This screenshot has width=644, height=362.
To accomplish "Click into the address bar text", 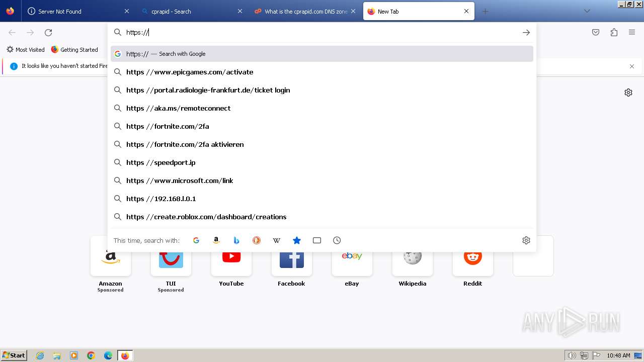I will tap(322, 33).
